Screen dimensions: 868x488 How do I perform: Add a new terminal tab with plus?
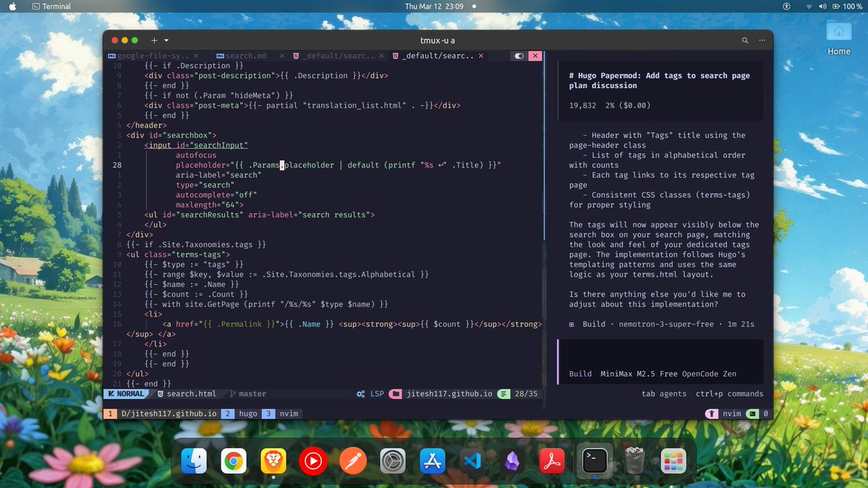(x=154, y=41)
